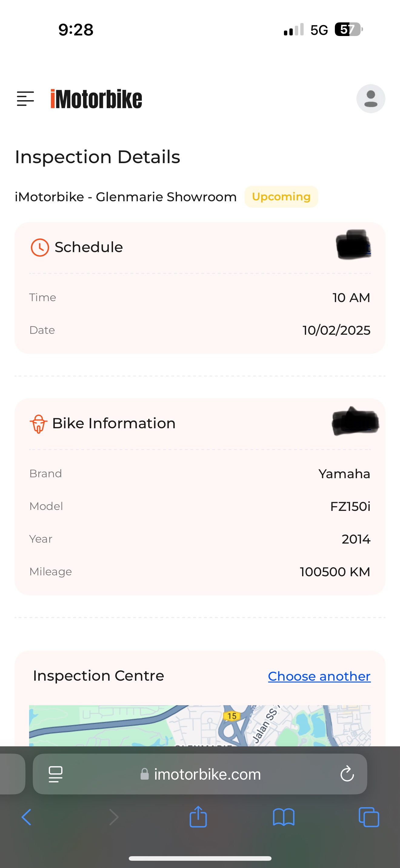Reload the page in Safari

pyautogui.click(x=347, y=774)
